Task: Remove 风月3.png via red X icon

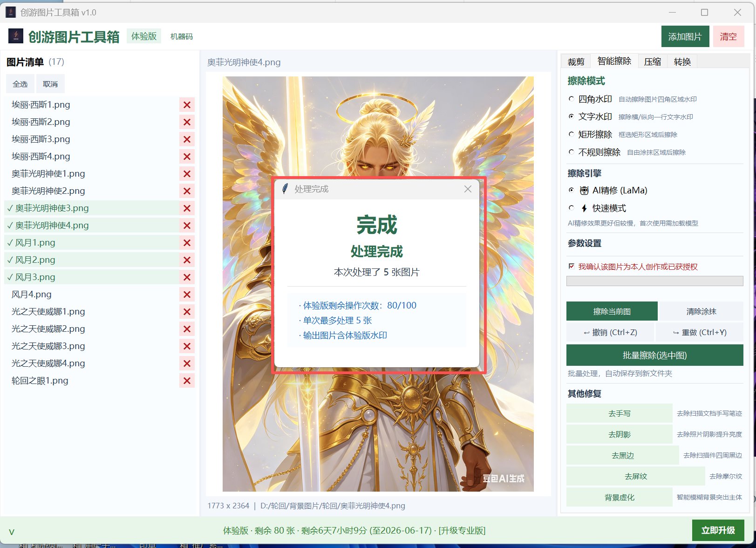Action: (187, 277)
